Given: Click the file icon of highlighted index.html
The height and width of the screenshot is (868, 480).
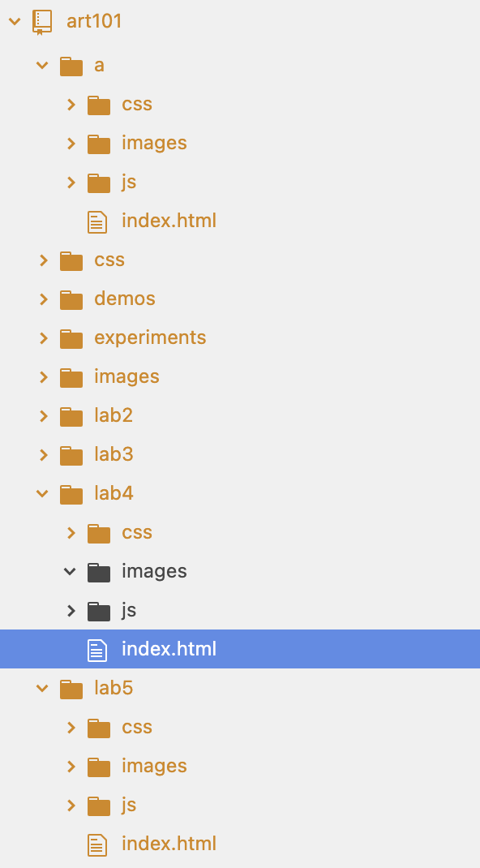Looking at the screenshot, I should pyautogui.click(x=97, y=649).
